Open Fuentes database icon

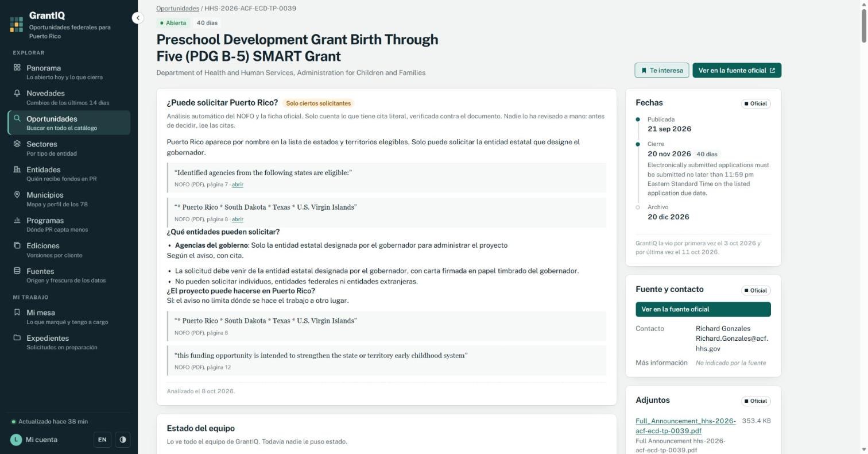point(17,271)
